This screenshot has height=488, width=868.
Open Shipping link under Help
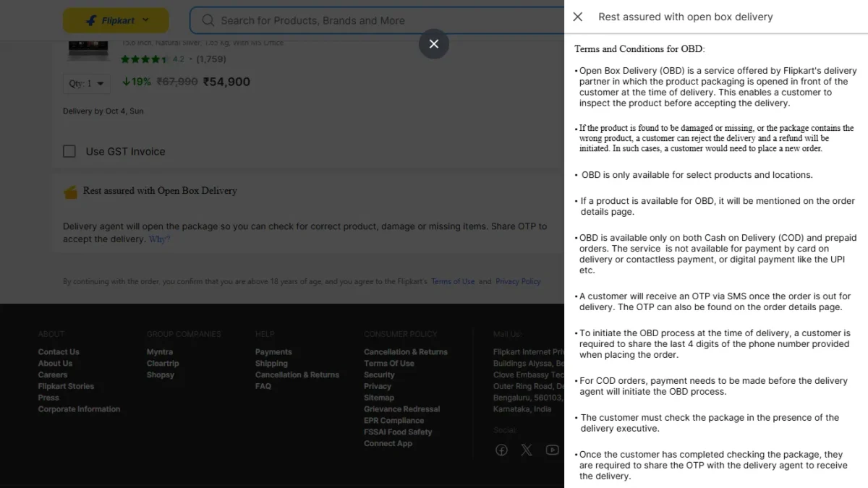(x=271, y=364)
